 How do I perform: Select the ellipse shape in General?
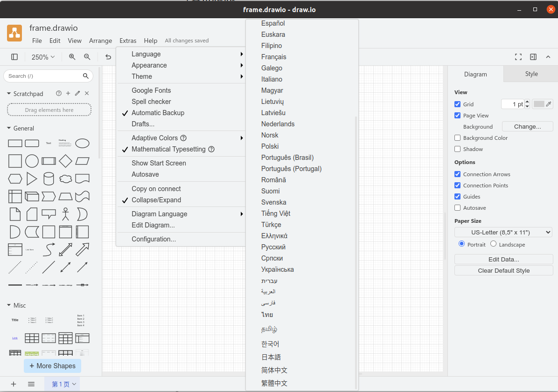[82, 143]
